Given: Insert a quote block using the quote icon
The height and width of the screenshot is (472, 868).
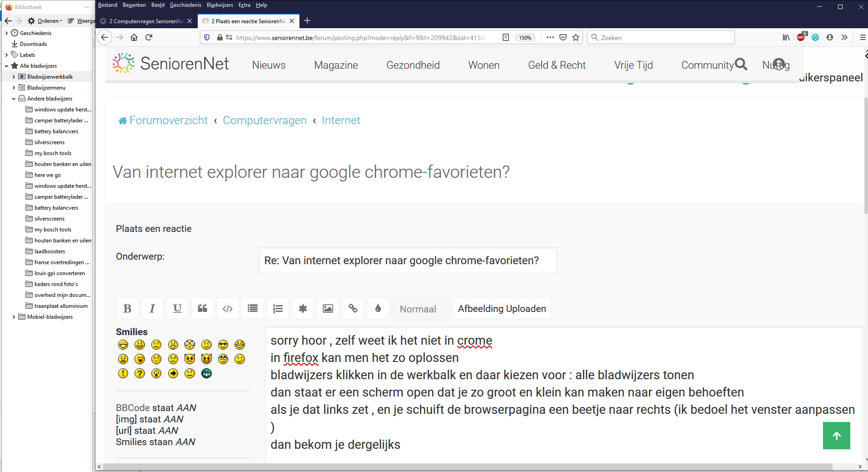Looking at the screenshot, I should coord(203,309).
